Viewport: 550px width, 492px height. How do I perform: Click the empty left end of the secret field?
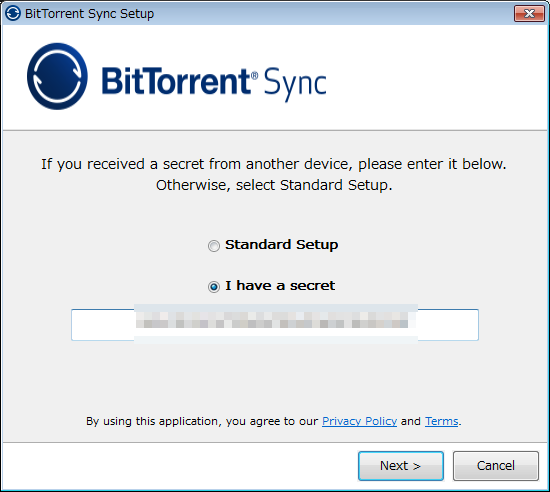[x=103, y=325]
